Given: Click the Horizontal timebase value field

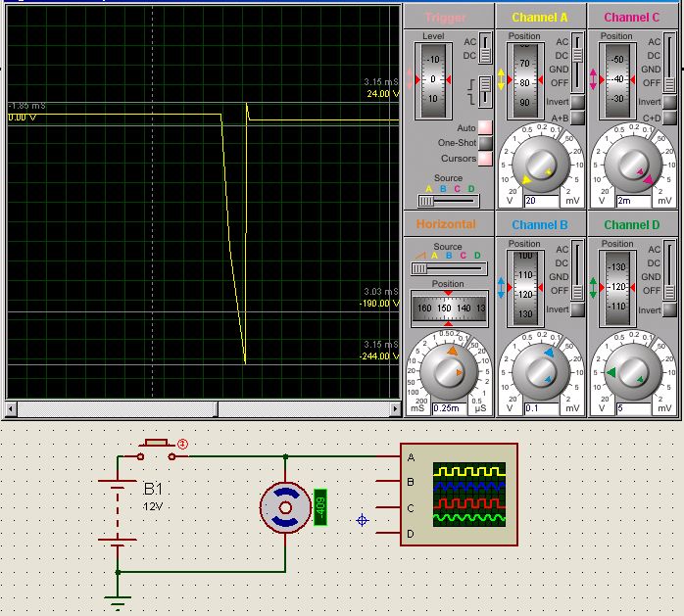Looking at the screenshot, I should pos(451,407).
